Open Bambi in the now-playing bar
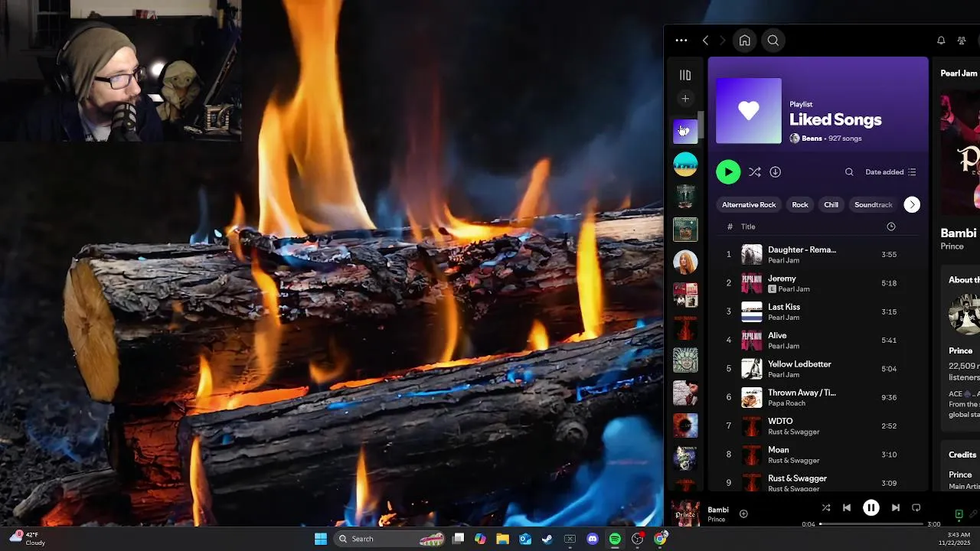The image size is (980, 551). click(718, 510)
